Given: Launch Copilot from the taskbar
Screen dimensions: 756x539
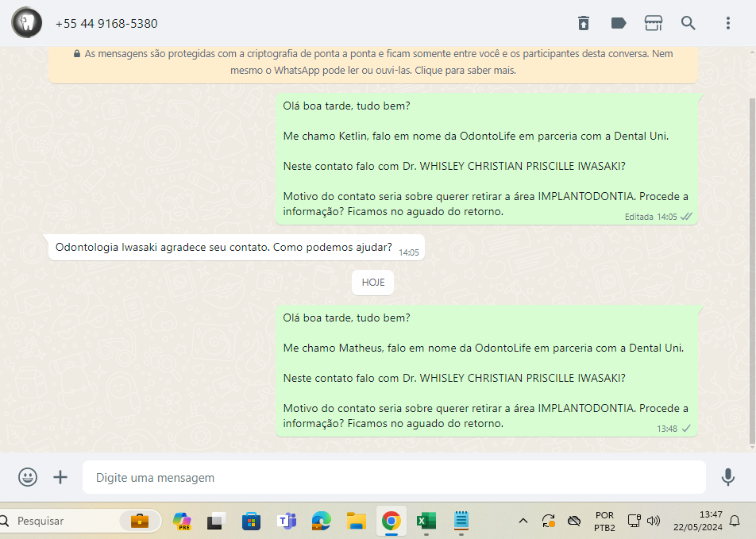Looking at the screenshot, I should tap(183, 521).
